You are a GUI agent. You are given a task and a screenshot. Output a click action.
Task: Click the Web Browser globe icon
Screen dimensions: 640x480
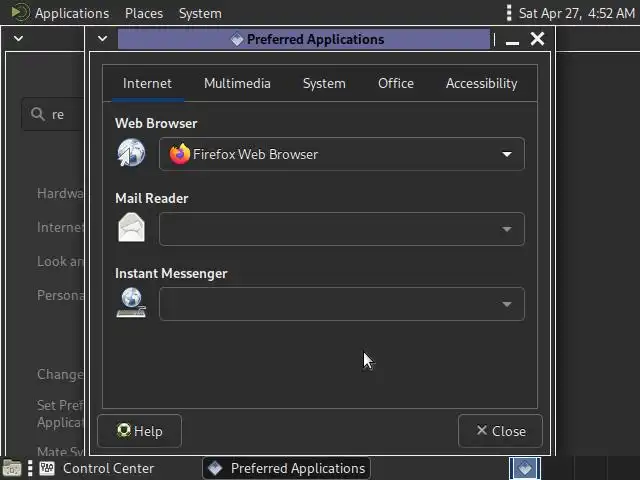coord(131,153)
